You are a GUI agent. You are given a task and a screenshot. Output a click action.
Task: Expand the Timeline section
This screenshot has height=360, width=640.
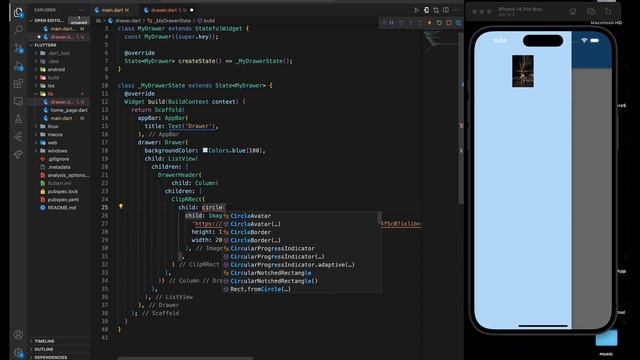pos(44,341)
